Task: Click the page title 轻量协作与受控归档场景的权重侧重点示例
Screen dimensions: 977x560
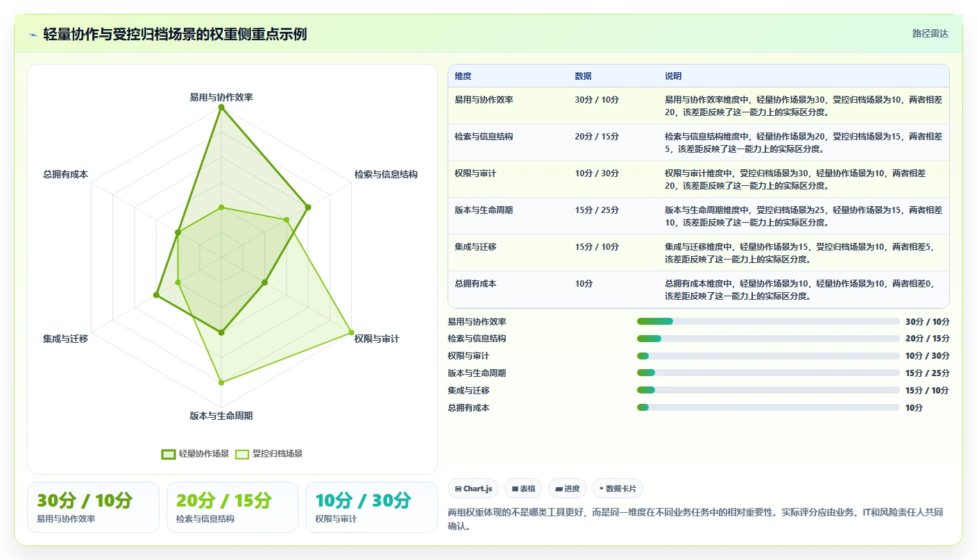Action: pos(175,34)
